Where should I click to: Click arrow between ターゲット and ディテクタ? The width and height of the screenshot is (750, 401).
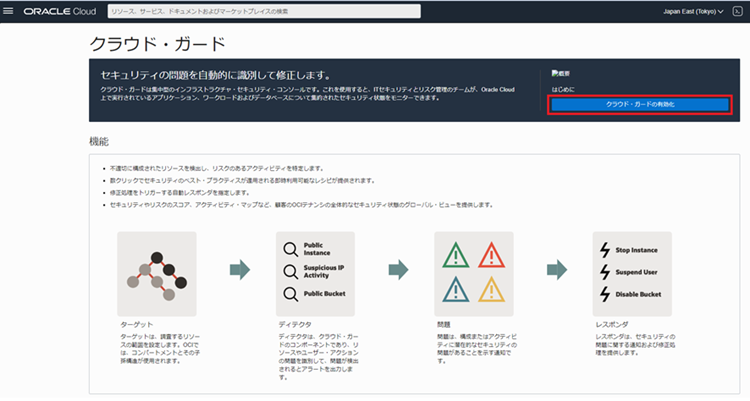tap(240, 269)
